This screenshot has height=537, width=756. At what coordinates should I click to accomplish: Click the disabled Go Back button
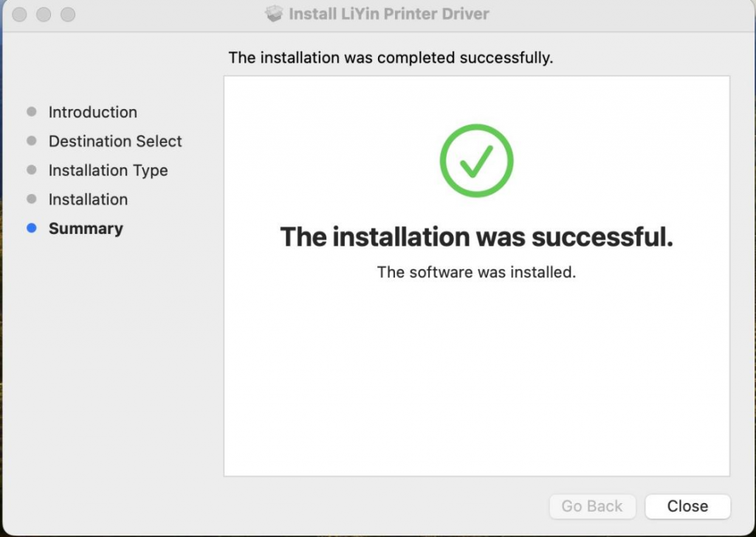[x=592, y=506]
